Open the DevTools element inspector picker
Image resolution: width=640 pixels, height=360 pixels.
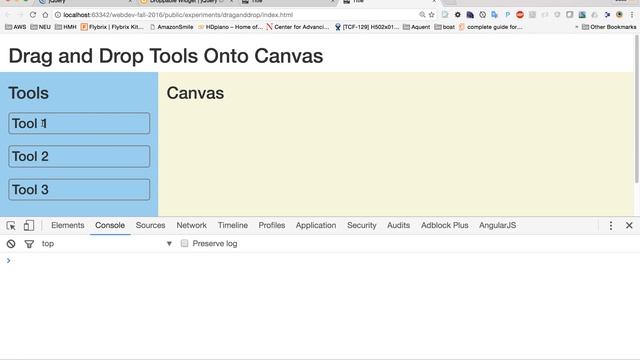click(x=11, y=225)
